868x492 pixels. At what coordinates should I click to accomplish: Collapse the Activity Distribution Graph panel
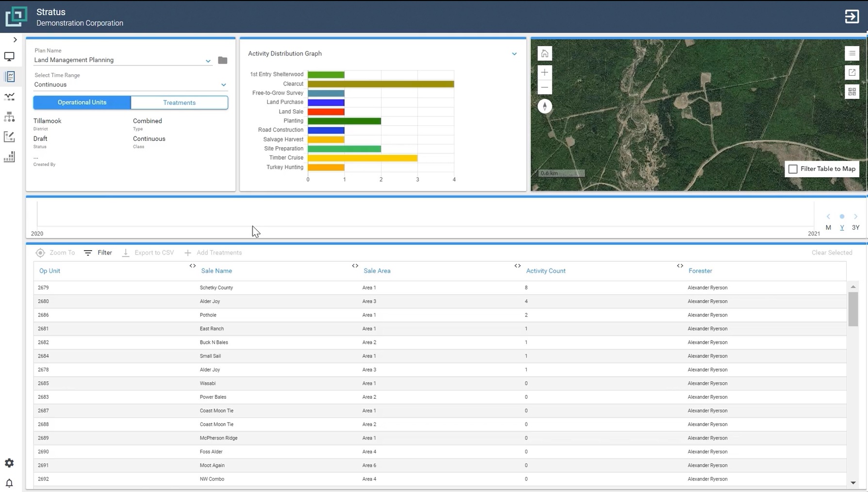[x=514, y=54]
